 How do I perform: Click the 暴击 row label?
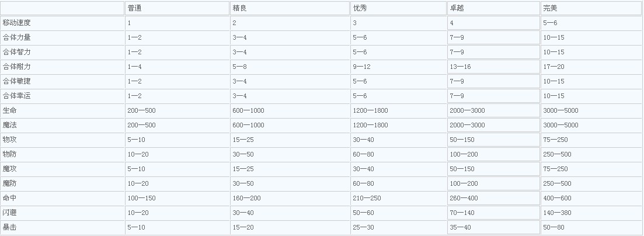(x=9, y=227)
